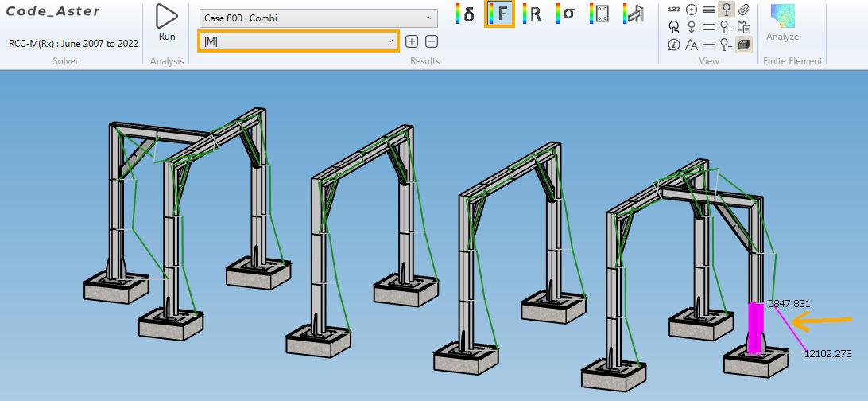Click the Analyze finite element button

point(782,22)
